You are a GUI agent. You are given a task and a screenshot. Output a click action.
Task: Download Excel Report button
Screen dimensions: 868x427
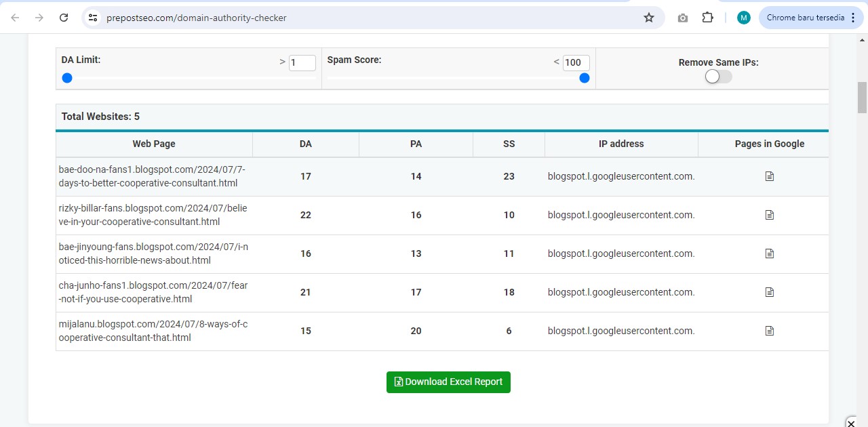(448, 382)
